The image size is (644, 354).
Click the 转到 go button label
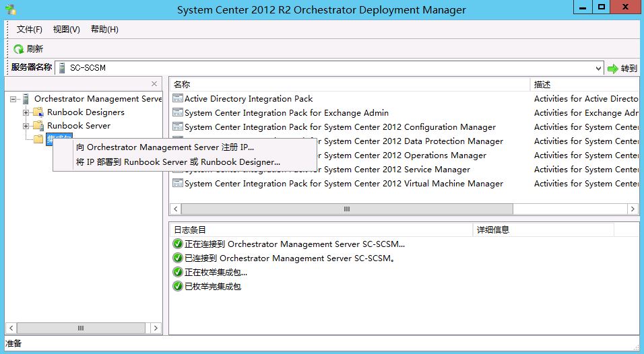pyautogui.click(x=629, y=69)
